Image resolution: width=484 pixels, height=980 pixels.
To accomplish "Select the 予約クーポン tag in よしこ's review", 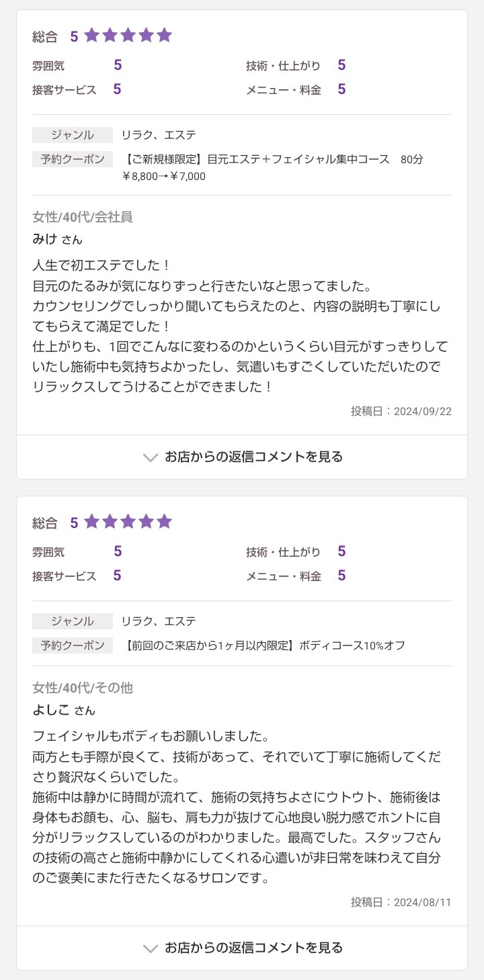I will click(x=73, y=645).
